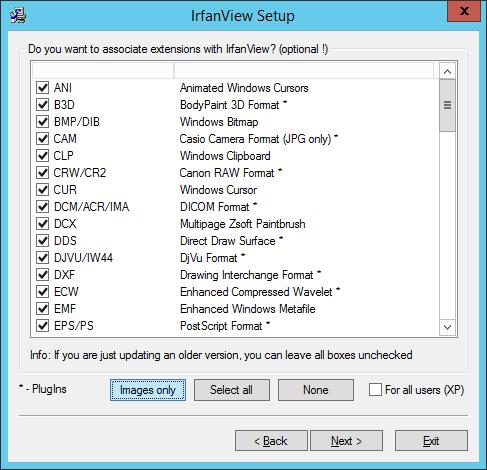Quit setup with the Exit button

431,441
